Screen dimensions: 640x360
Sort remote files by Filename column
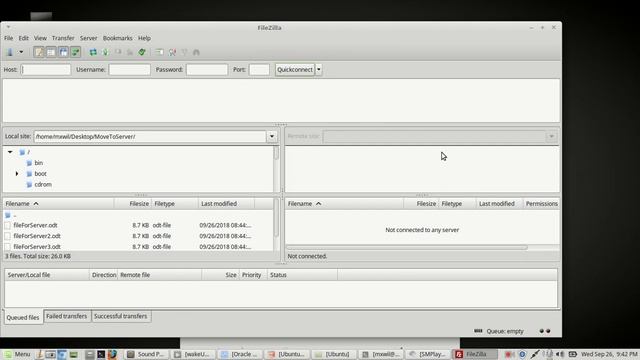(345, 204)
